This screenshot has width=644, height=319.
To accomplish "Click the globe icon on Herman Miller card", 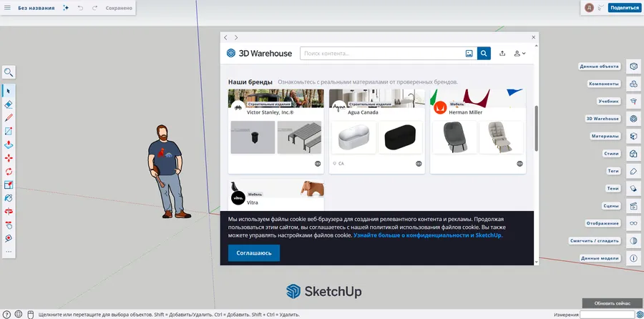I will (519, 163).
